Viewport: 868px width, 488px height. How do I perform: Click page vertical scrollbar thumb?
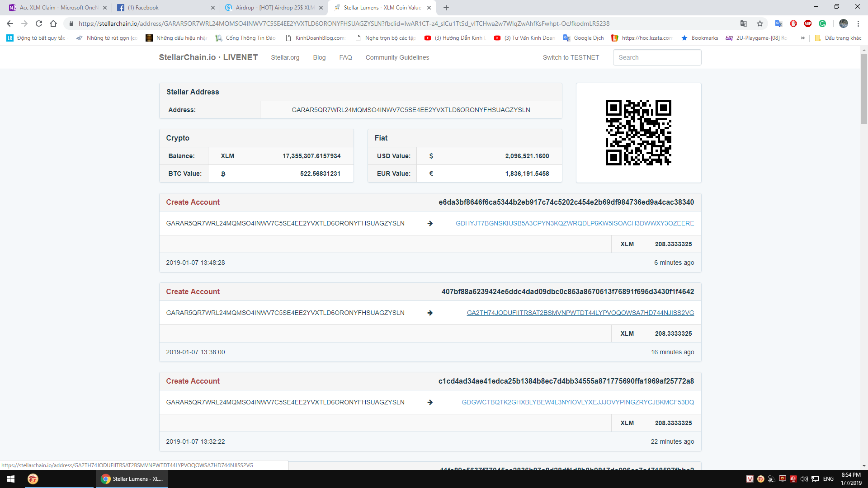863,88
